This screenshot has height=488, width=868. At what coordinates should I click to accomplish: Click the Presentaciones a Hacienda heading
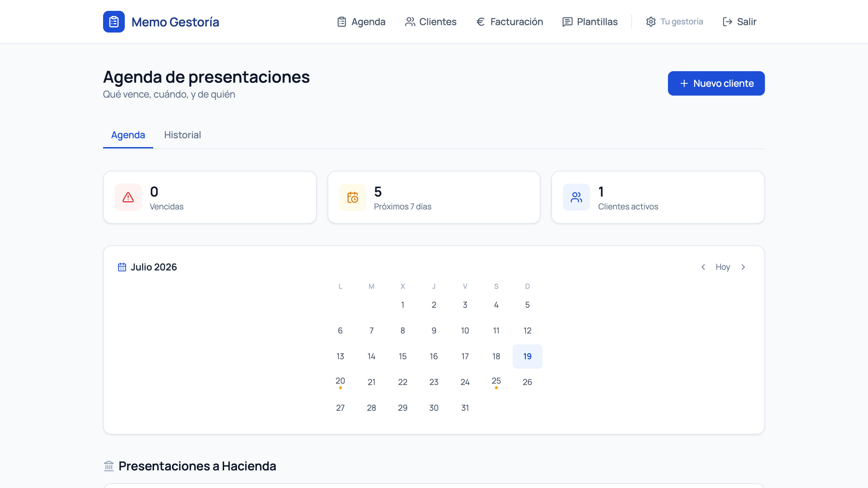tap(197, 466)
